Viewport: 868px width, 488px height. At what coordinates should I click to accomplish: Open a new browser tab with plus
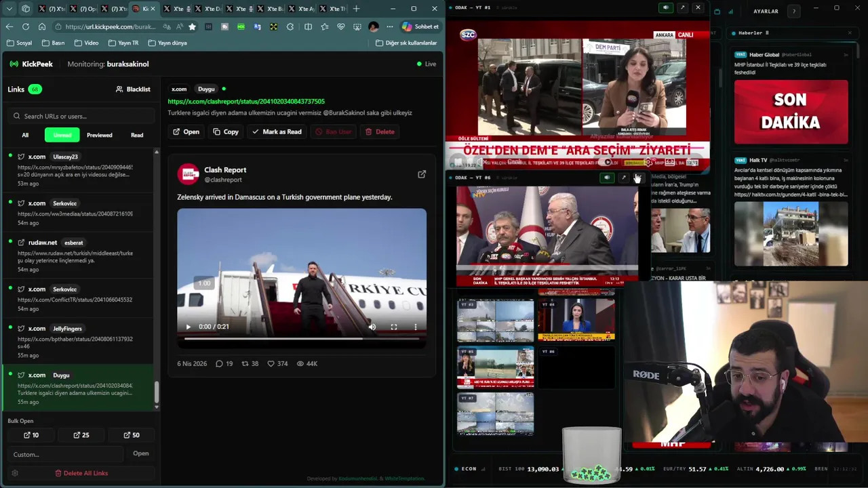[x=356, y=9]
